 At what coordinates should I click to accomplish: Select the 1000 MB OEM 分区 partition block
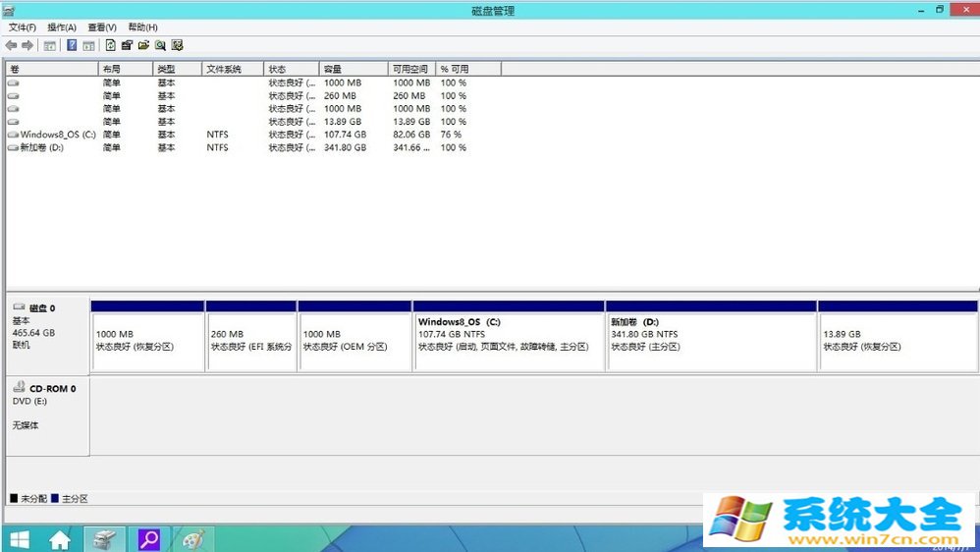pos(355,336)
